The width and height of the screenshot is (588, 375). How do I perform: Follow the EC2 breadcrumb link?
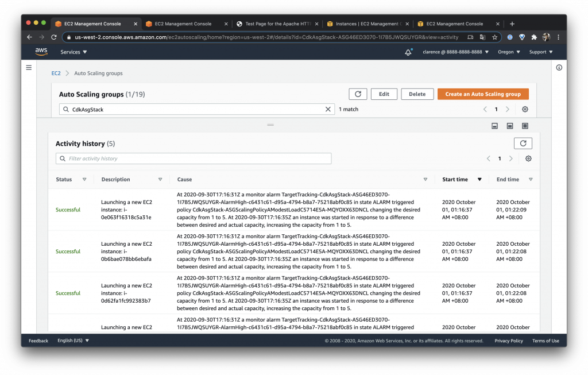click(56, 73)
